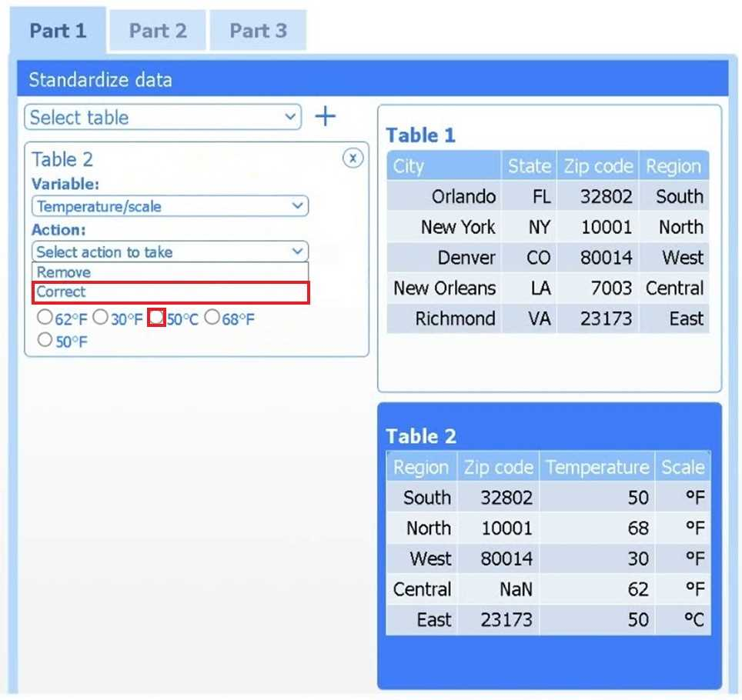The image size is (742, 700).
Task: Expand the Temperature/scale variable dropdown
Action: click(x=169, y=206)
